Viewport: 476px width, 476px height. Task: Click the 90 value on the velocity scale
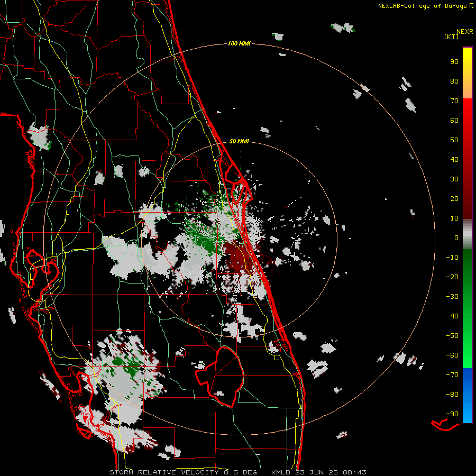coord(454,62)
